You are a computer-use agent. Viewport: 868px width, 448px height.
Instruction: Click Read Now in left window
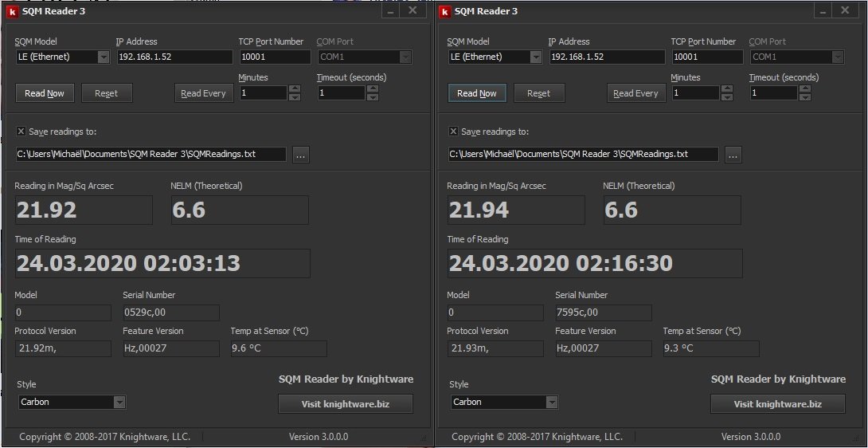(45, 93)
